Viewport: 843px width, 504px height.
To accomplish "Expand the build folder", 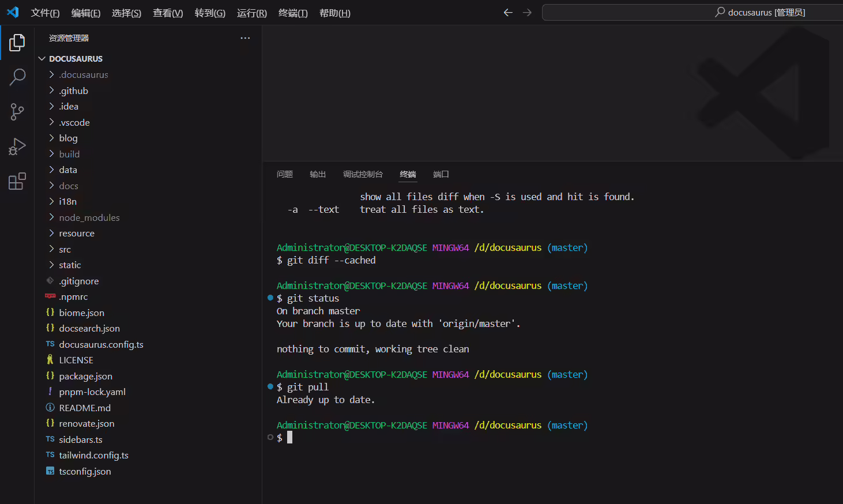I will click(51, 154).
